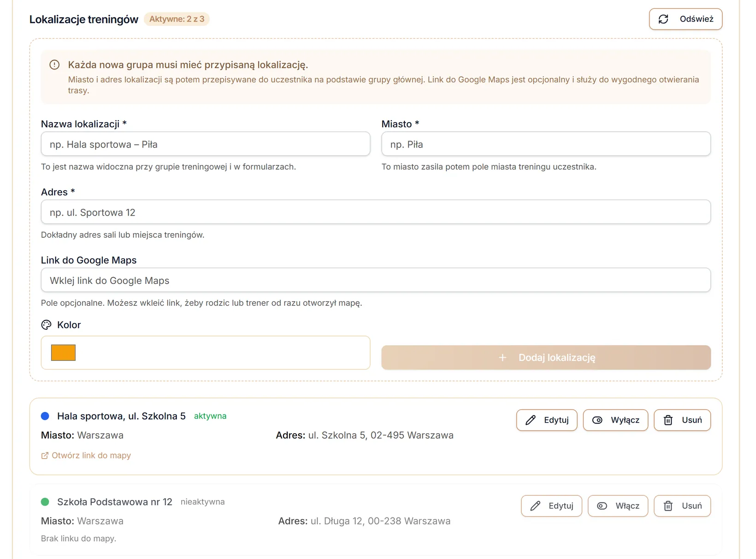Click the info circle icon in the notice
Screen dimensions: 756x559
tap(54, 65)
